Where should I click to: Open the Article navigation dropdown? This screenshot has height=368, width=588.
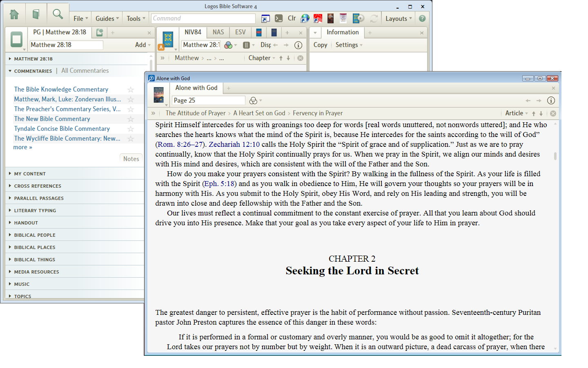517,113
